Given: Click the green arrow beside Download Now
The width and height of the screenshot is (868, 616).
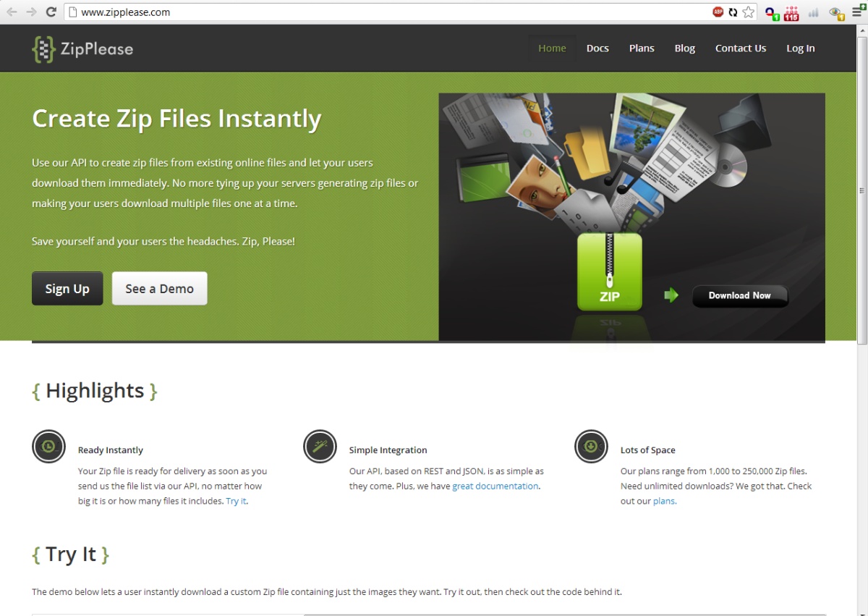Looking at the screenshot, I should [x=671, y=295].
